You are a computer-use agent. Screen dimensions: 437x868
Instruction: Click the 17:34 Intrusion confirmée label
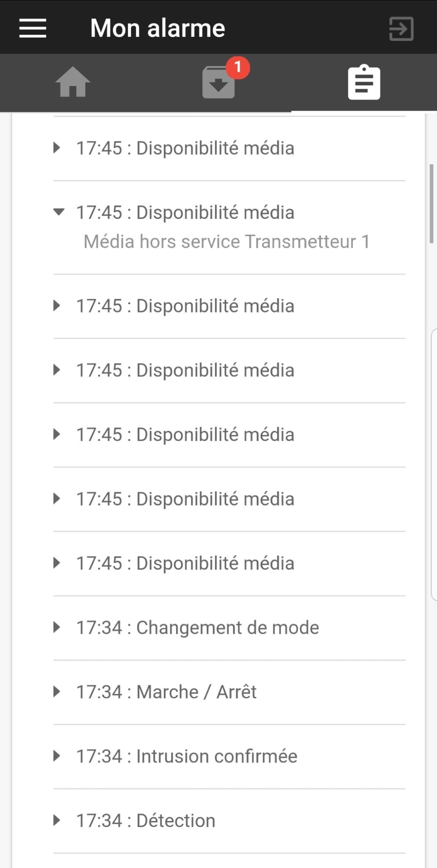[187, 756]
